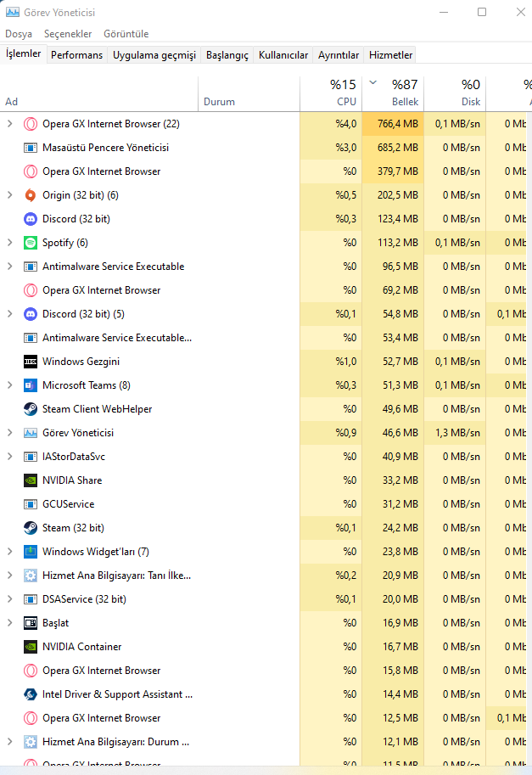Click the NVIDIA Share icon
Screen dimensions: 532x775
tap(31, 480)
